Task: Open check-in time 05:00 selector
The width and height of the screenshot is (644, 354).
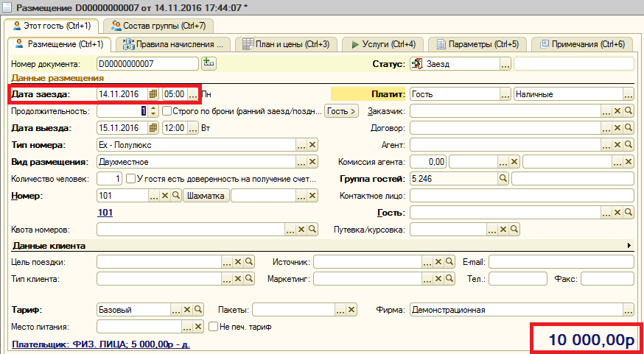Action: coord(192,94)
